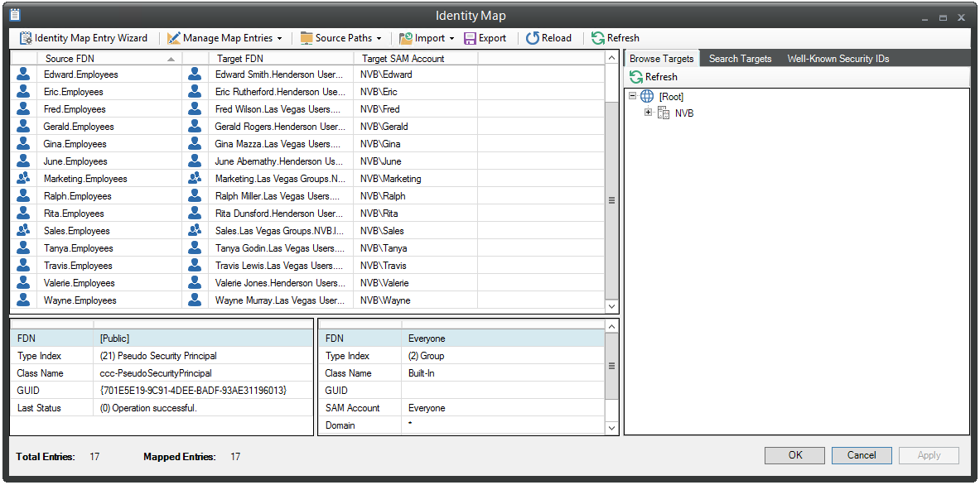
Task: Click entry list scrollbar down arrow
Action: pos(612,306)
